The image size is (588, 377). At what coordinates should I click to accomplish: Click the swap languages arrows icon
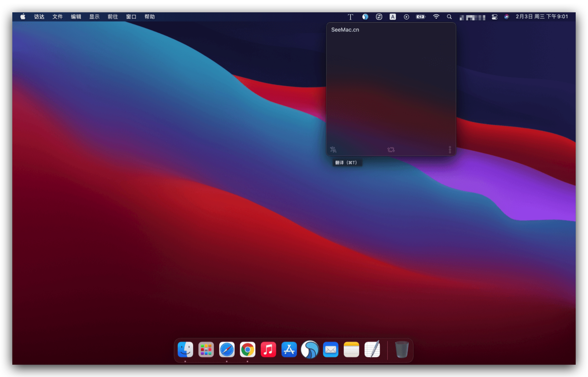coord(391,150)
